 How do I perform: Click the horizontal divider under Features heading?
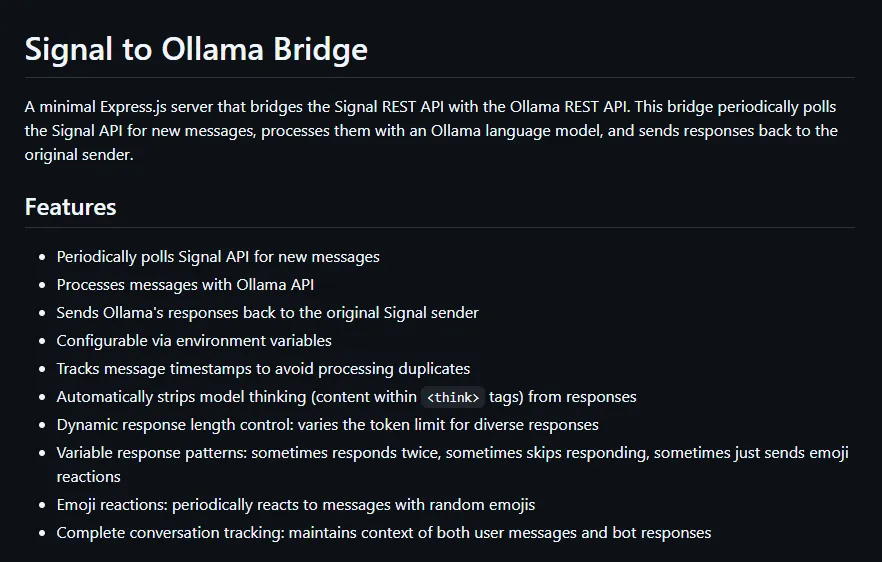(x=440, y=228)
